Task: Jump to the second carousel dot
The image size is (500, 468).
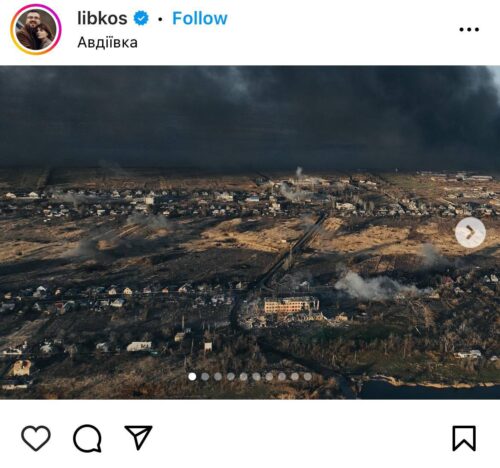Action: [x=205, y=377]
